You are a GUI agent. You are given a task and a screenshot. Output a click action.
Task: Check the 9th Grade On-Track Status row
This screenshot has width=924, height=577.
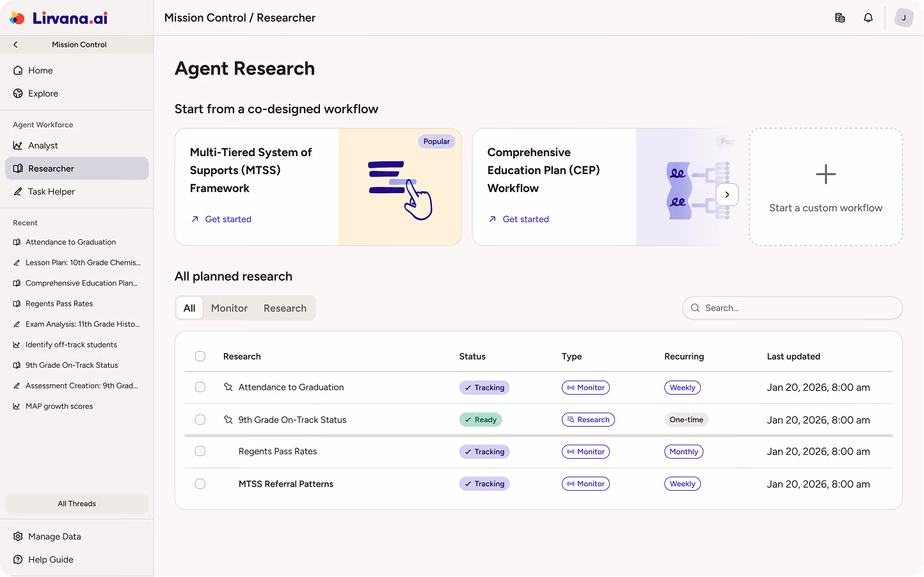tap(200, 420)
